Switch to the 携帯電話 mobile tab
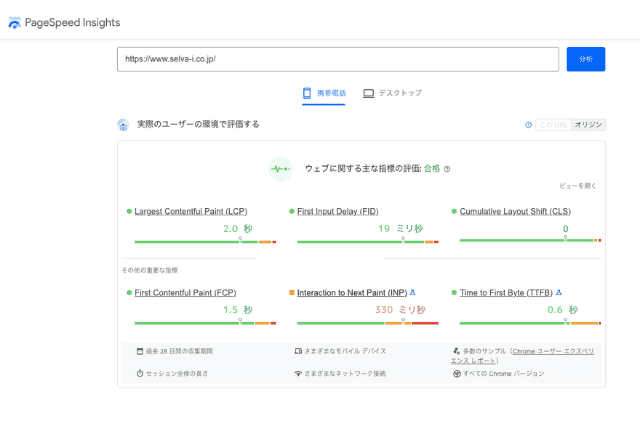 pyautogui.click(x=324, y=93)
